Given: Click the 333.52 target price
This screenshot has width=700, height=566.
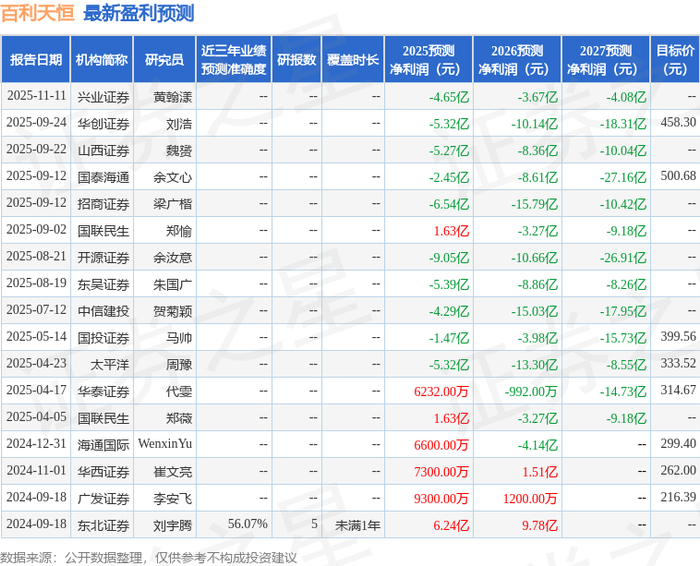Looking at the screenshot, I should point(678,363).
